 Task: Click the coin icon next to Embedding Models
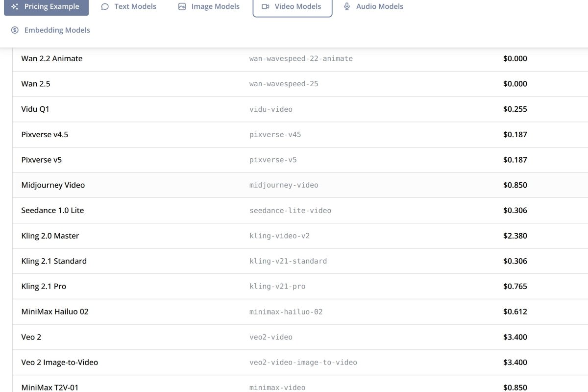pyautogui.click(x=14, y=30)
